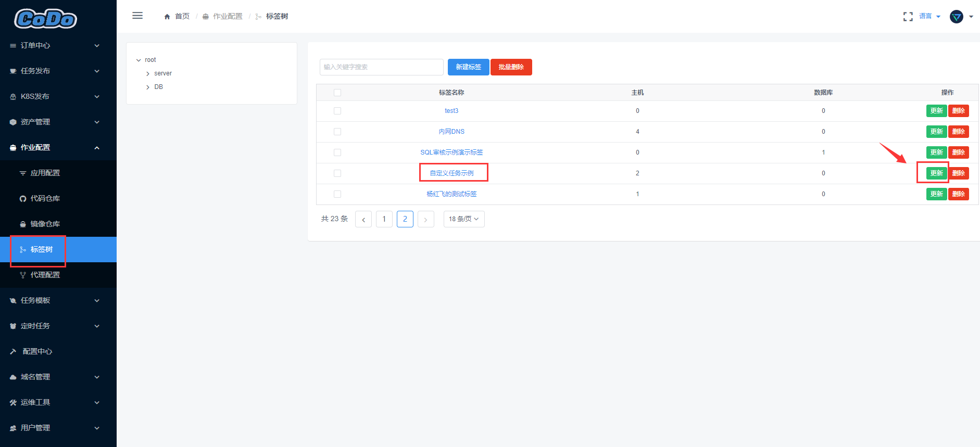This screenshot has width=980, height=447.
Task: Open 代理配置 menu item
Action: click(58, 275)
